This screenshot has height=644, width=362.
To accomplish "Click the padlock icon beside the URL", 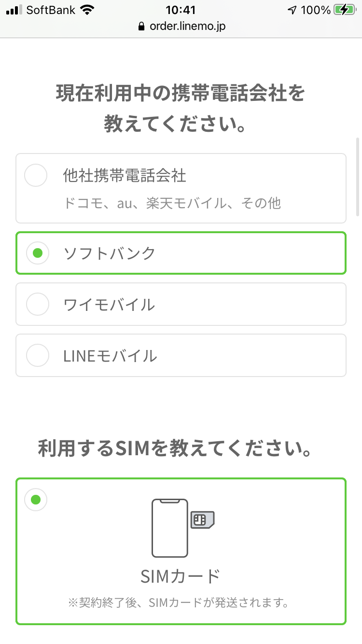I will coord(141,27).
